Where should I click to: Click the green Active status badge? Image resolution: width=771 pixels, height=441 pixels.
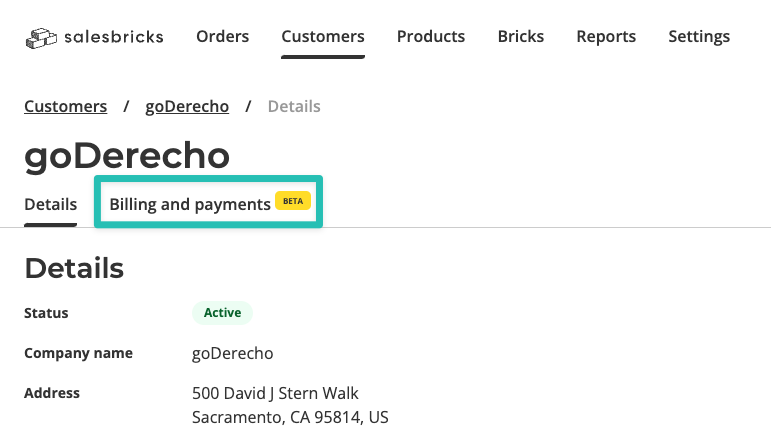(x=222, y=313)
